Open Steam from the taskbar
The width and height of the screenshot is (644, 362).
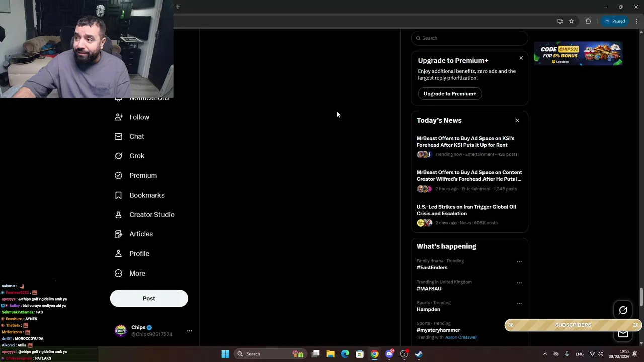point(419,354)
